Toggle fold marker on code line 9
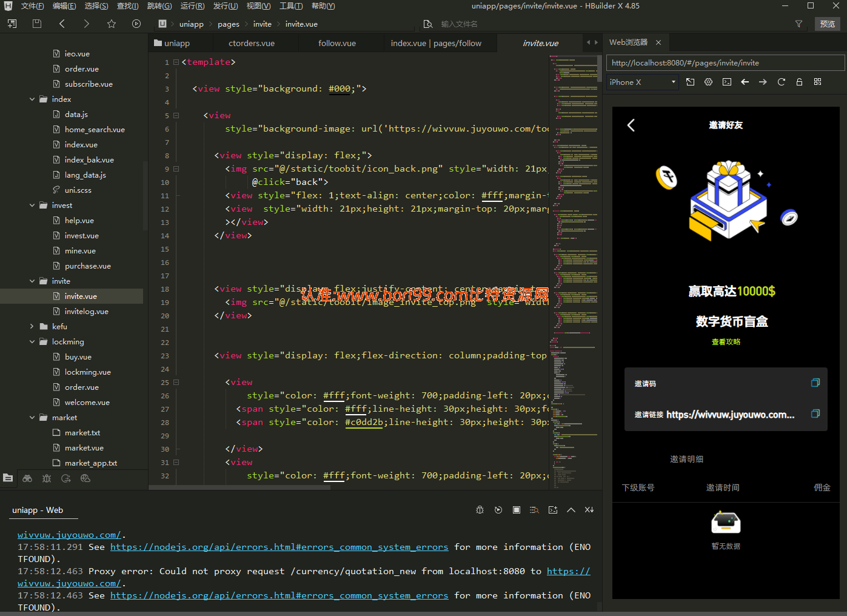The width and height of the screenshot is (847, 616). click(x=176, y=169)
